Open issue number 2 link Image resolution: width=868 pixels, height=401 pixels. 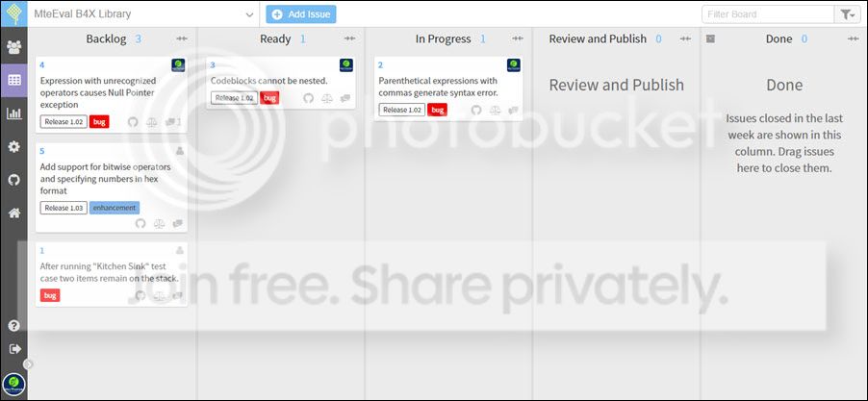[x=380, y=65]
